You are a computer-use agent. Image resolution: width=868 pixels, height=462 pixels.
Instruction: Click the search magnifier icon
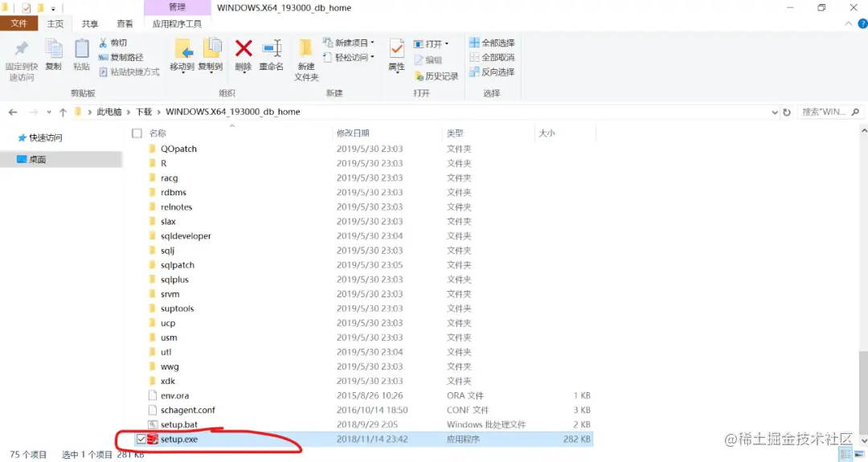855,112
